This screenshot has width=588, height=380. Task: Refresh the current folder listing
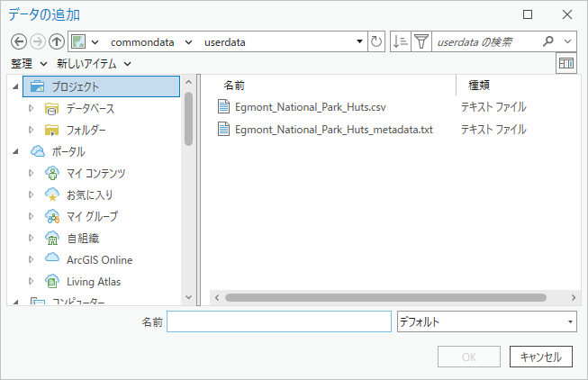[x=376, y=41]
